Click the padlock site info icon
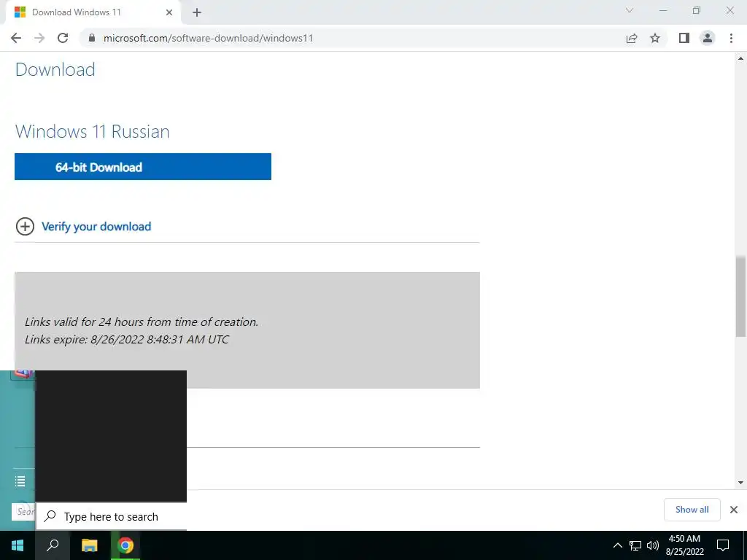 (92, 38)
